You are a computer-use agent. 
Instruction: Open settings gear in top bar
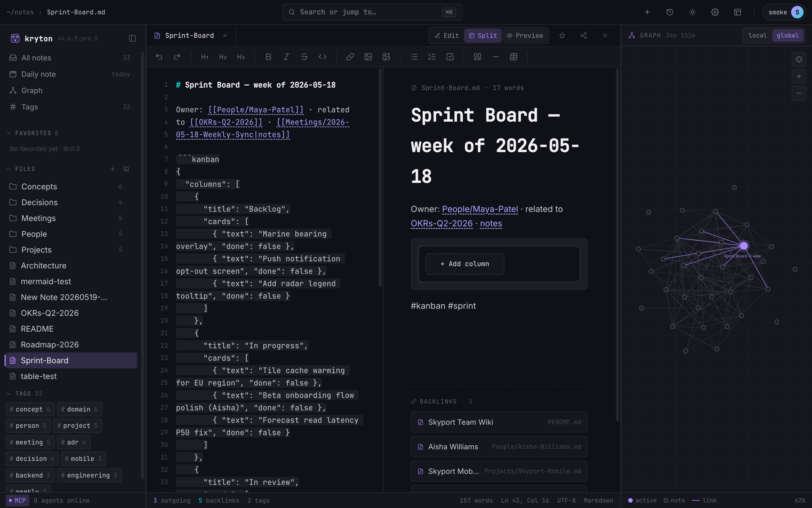pos(715,12)
